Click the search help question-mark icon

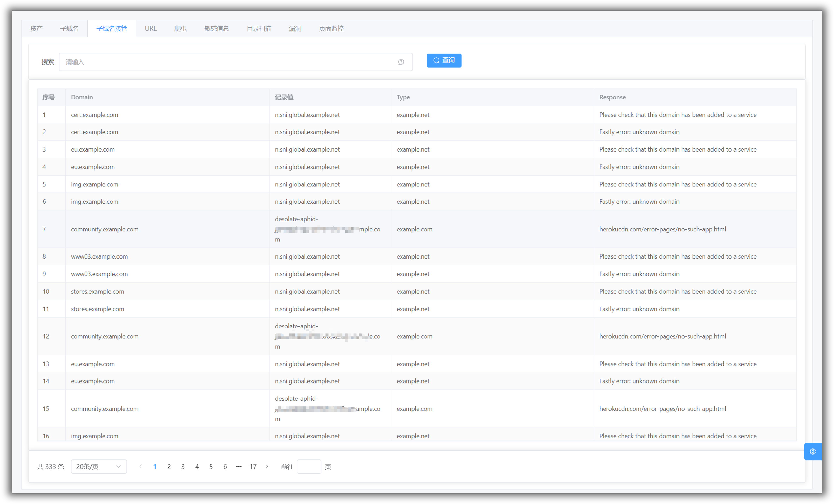401,62
